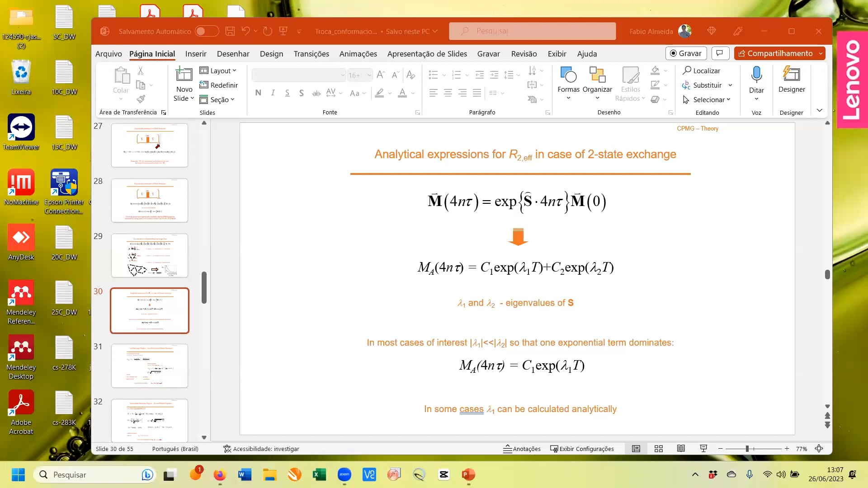Adjust the zoom slider handle
This screenshot has width=868, height=488.
(x=747, y=449)
